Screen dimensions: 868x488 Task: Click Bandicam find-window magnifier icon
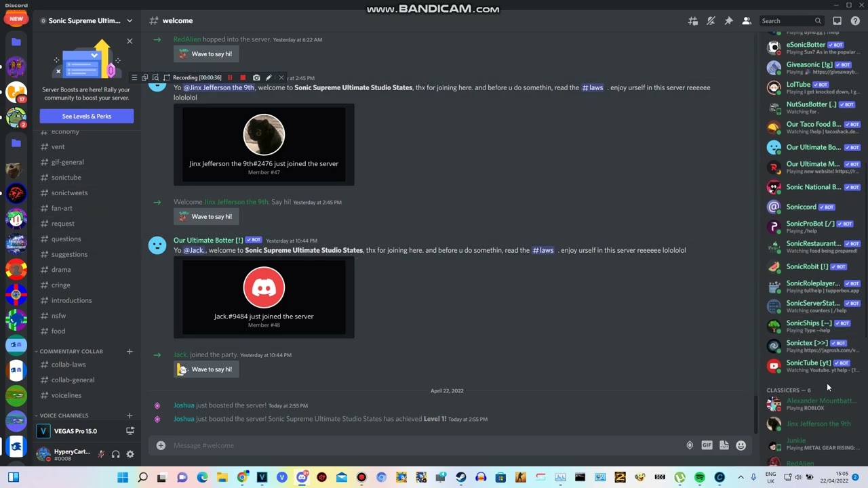point(155,78)
